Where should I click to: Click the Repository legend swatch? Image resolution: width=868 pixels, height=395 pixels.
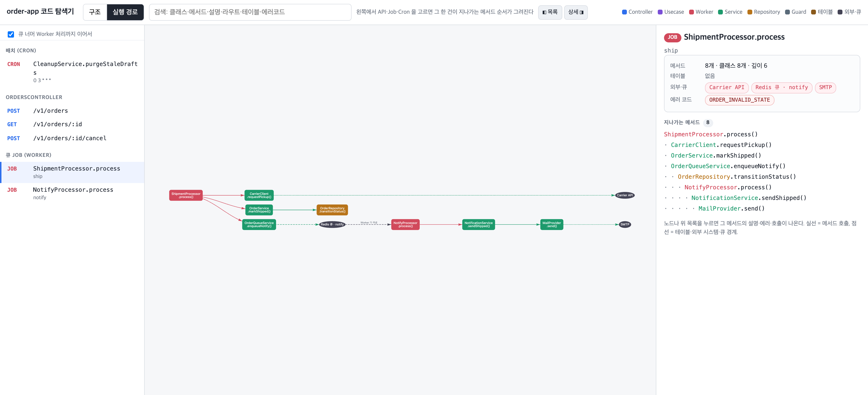click(x=750, y=12)
